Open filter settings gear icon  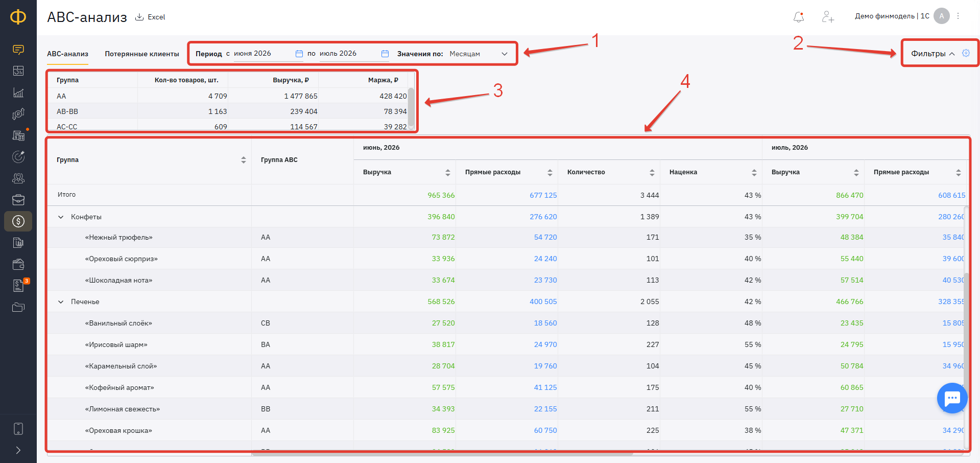tap(966, 53)
